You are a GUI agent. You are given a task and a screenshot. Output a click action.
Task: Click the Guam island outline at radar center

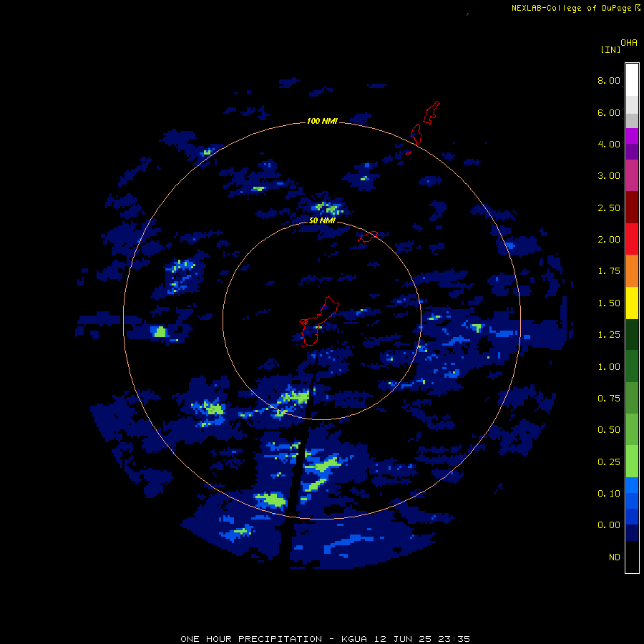pos(318,321)
